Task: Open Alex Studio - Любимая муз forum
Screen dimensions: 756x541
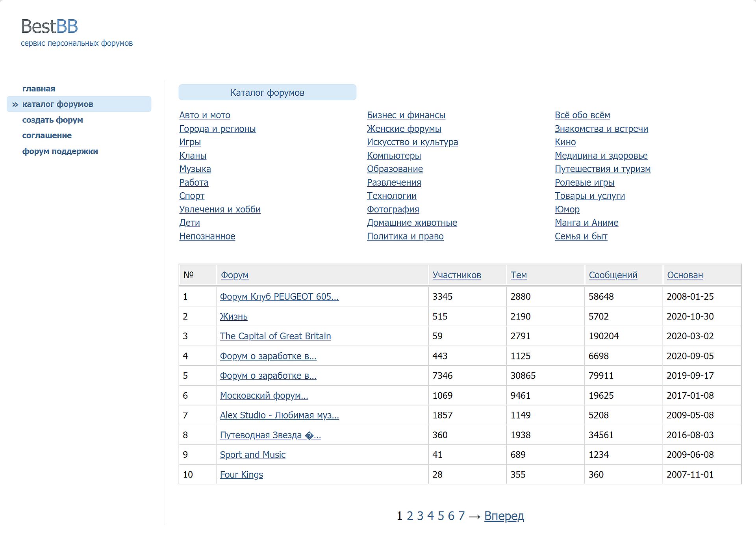Action: [279, 415]
